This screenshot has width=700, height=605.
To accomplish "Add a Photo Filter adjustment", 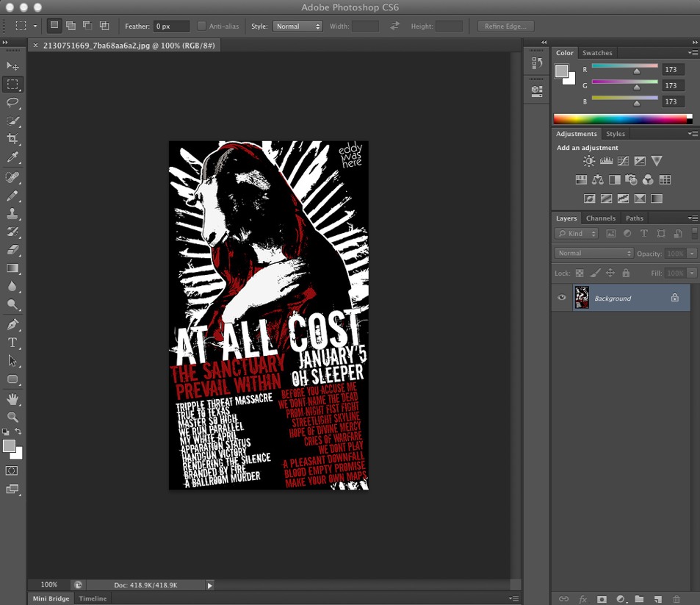I will (x=631, y=179).
